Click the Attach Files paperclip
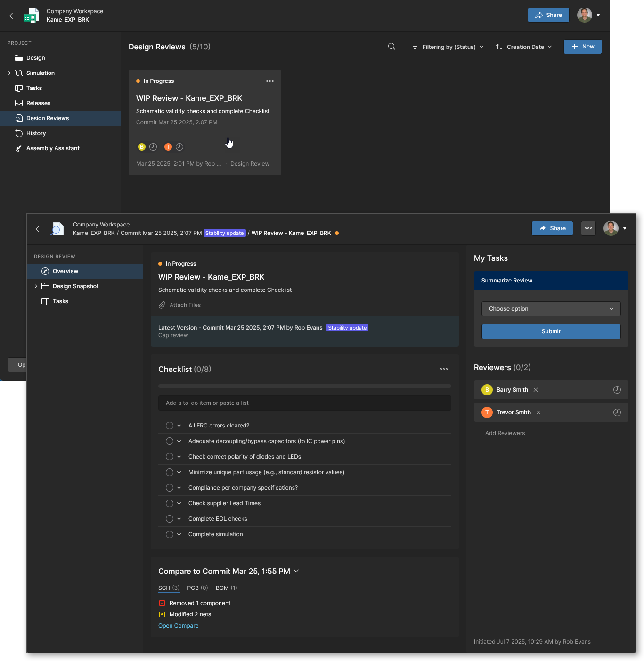 [162, 305]
